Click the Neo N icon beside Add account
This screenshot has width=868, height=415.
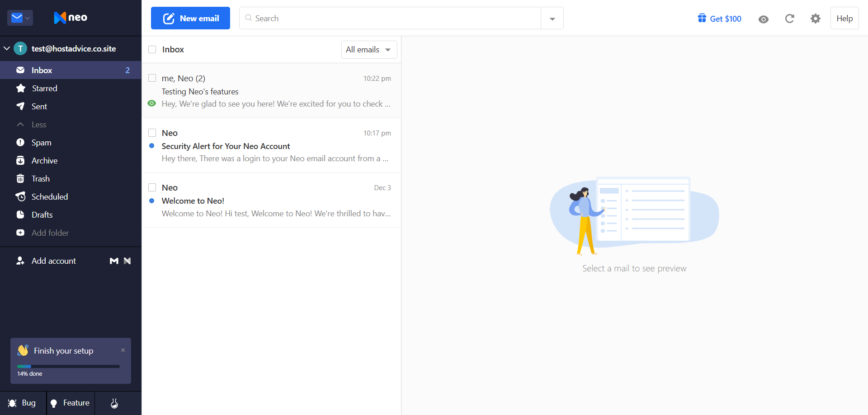coord(127,261)
